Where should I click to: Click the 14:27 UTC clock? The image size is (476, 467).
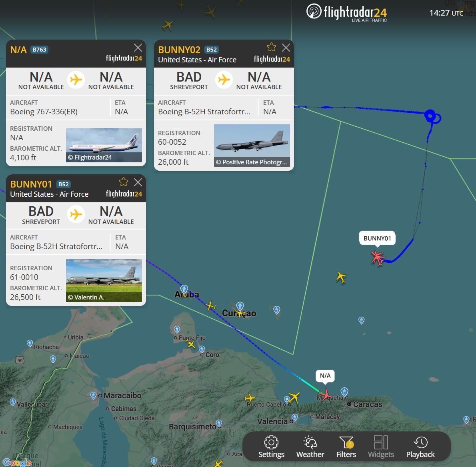coord(446,13)
